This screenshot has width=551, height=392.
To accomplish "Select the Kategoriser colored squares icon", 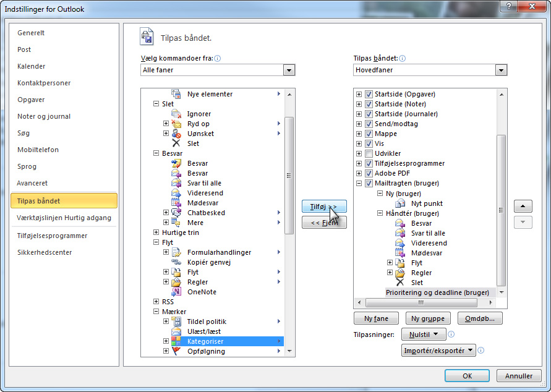I will click(x=176, y=341).
